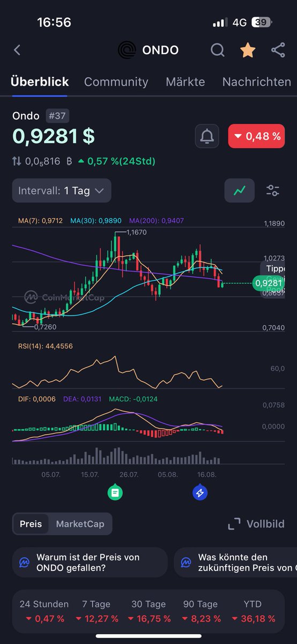
Task: Switch chart to MarketCap
Action: coord(80,524)
